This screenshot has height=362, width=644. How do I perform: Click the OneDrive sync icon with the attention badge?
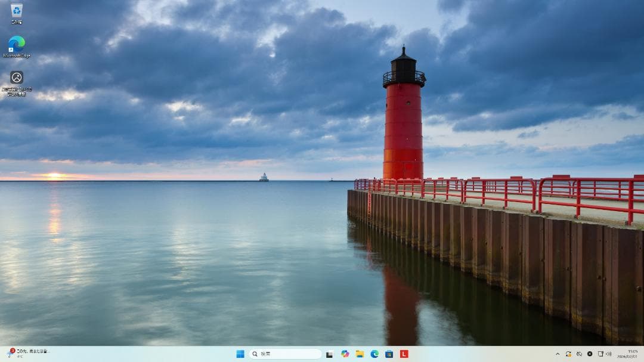(x=568, y=354)
